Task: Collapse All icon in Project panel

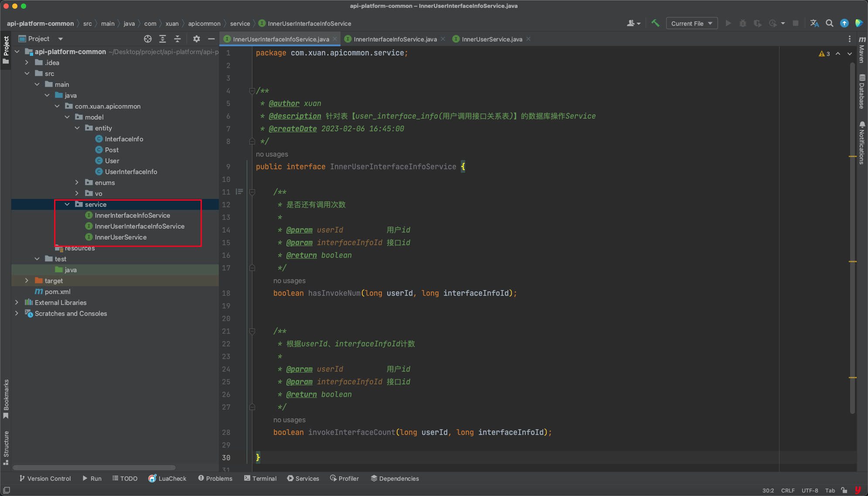Action: coord(177,39)
